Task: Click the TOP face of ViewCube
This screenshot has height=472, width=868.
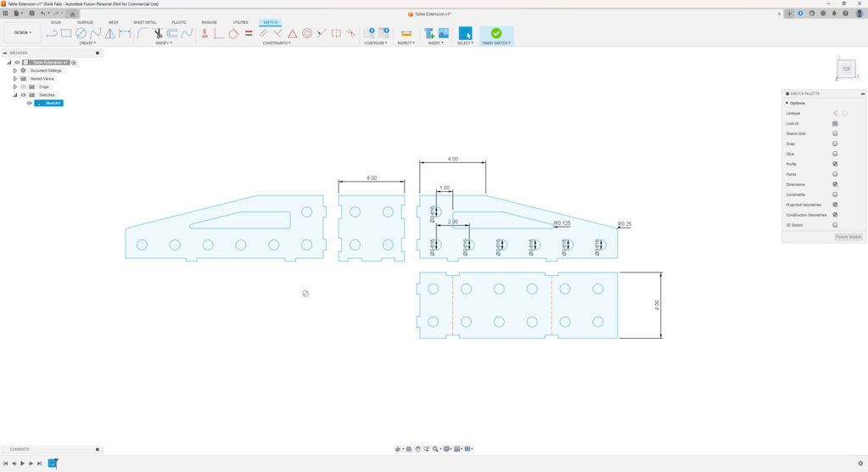Action: click(x=847, y=69)
